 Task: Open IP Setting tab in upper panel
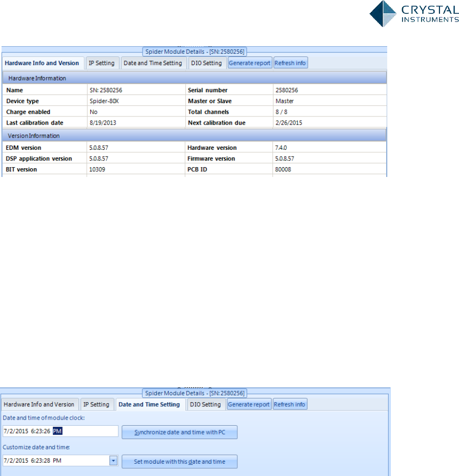coord(102,63)
